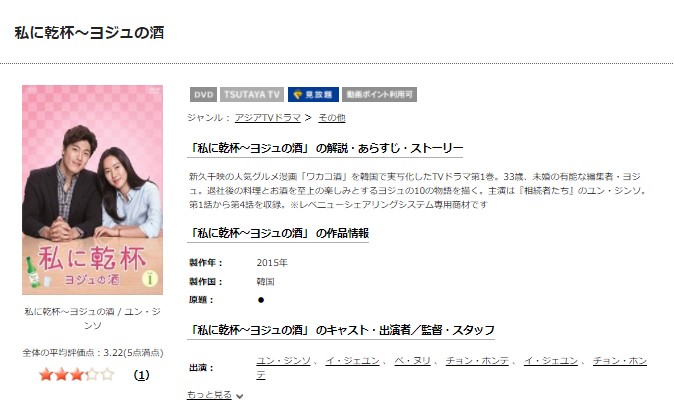Click the first red rating star
Viewport: 674px width, 420px height.
pyautogui.click(x=46, y=374)
